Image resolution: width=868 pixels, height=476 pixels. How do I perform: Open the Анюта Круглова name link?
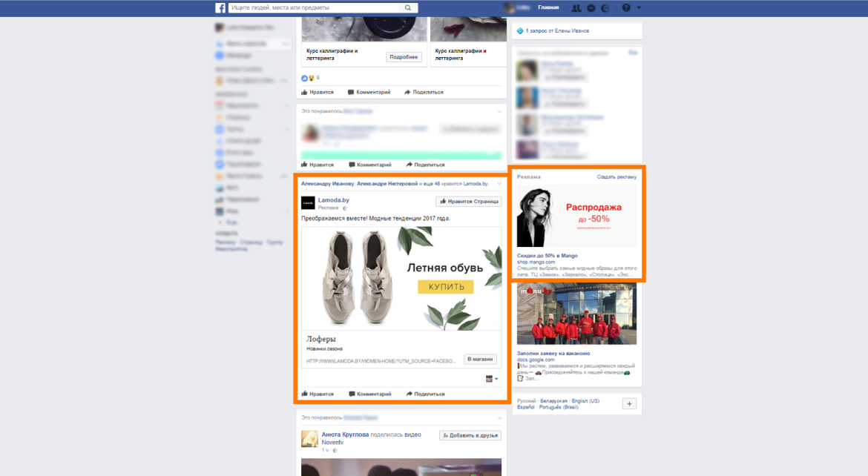(x=345, y=434)
